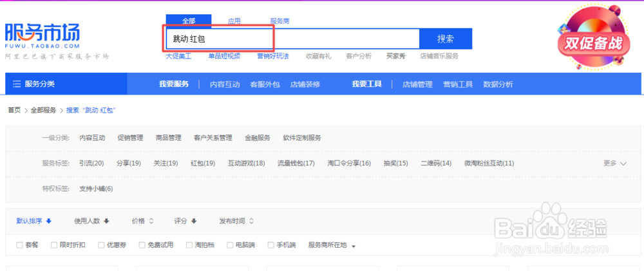Select the 支持小铺(6) privilege tag
Screen dimensions: 644x271
coord(96,189)
